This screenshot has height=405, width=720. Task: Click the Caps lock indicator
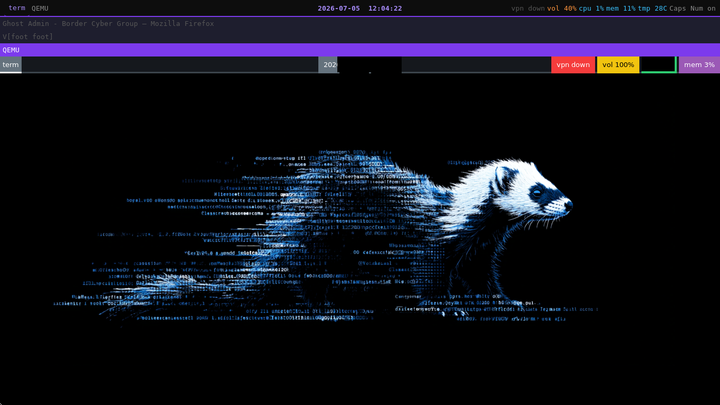(x=677, y=8)
